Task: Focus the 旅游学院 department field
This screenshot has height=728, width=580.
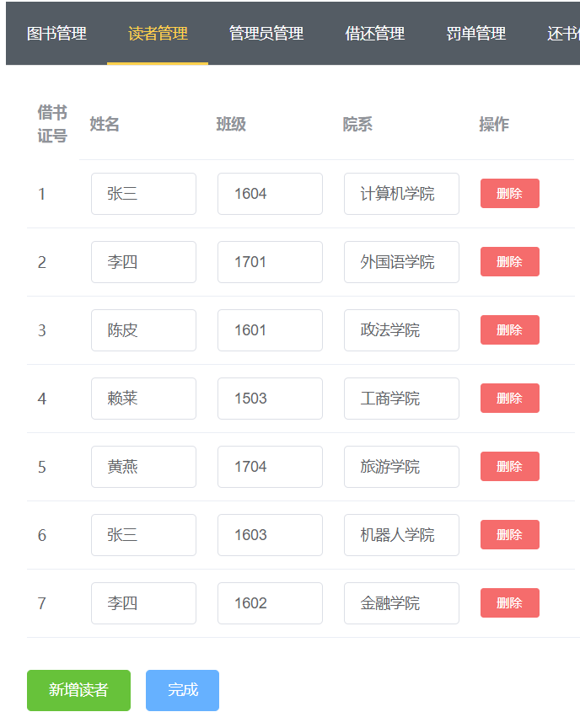Action: coord(401,467)
